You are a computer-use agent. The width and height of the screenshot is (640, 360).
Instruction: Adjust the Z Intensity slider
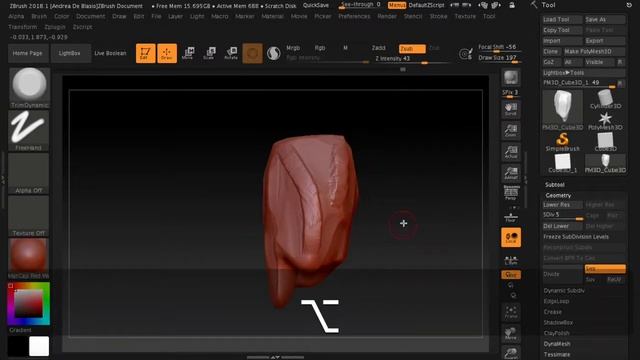click(x=411, y=59)
